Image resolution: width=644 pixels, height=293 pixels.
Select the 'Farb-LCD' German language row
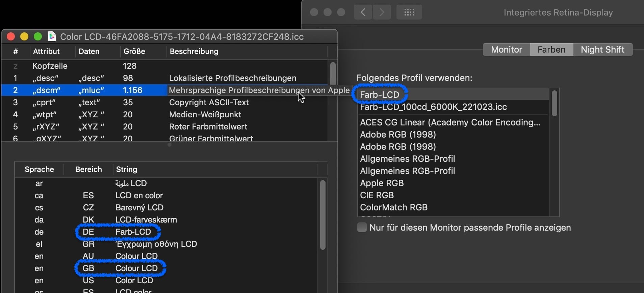coord(166,232)
